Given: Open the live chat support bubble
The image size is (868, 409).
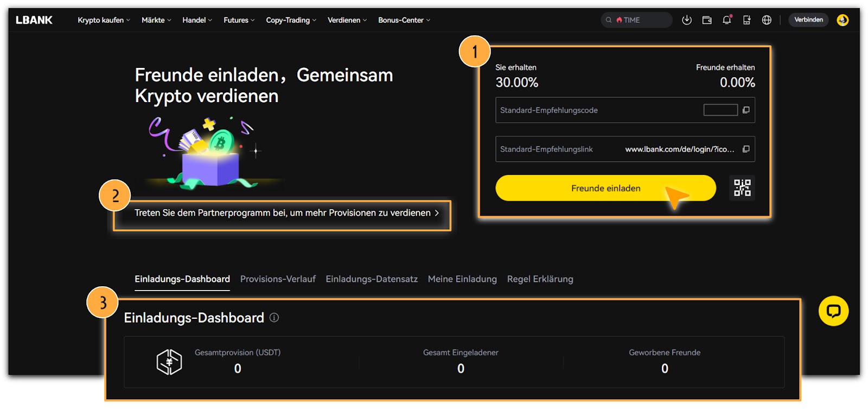Looking at the screenshot, I should 833,311.
